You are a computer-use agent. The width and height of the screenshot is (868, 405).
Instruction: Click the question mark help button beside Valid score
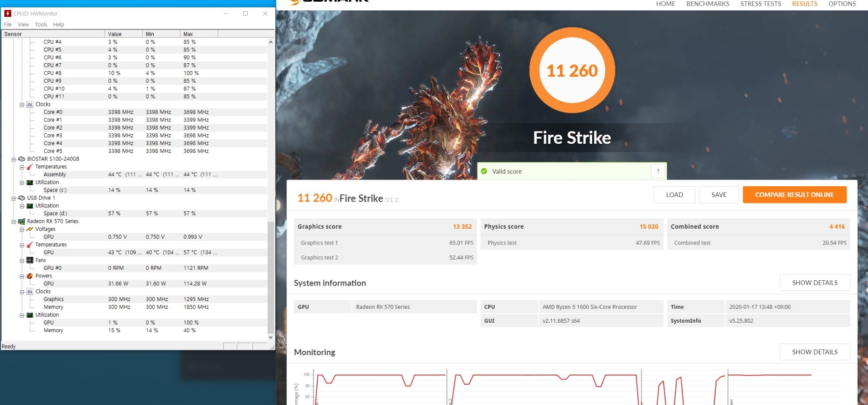pos(658,171)
